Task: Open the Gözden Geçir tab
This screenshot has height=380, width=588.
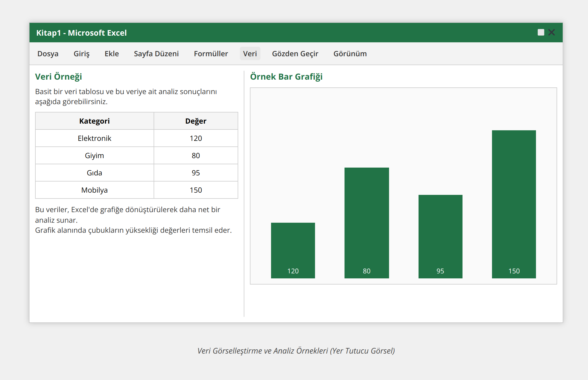Action: coord(295,53)
